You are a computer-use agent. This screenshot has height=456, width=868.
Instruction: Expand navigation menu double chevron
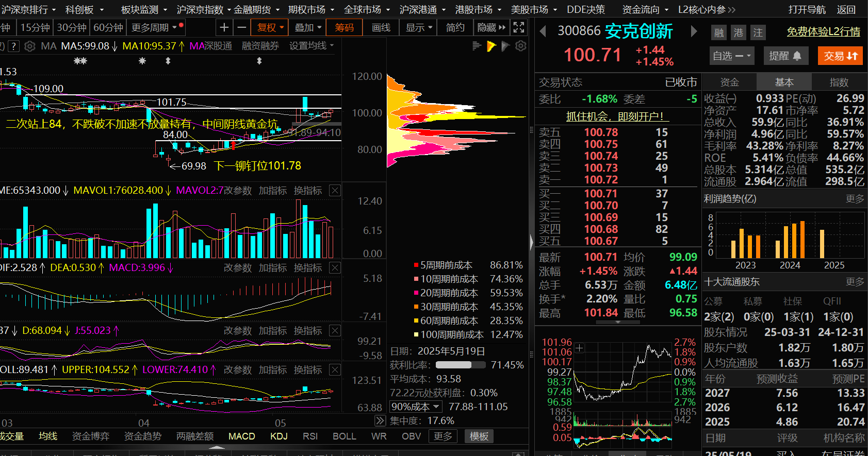[x=732, y=10]
